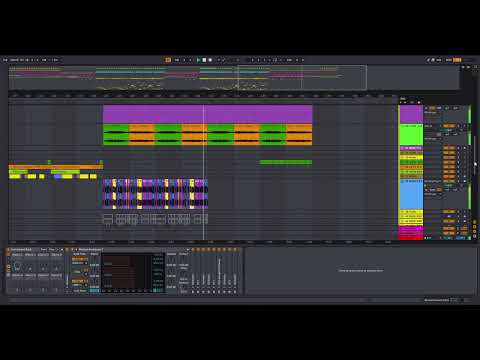Select the magenta track header above red
The height and width of the screenshot is (360, 480).
tap(411, 229)
